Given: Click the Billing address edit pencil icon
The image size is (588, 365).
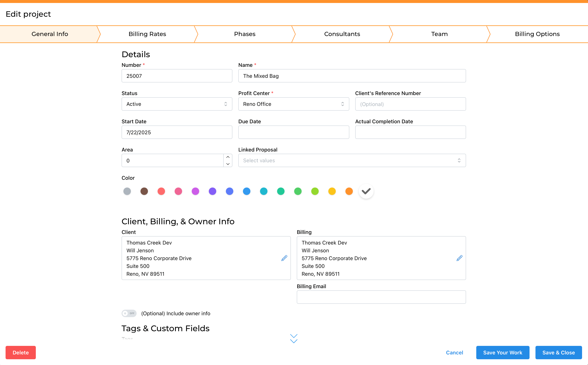Looking at the screenshot, I should pyautogui.click(x=459, y=258).
